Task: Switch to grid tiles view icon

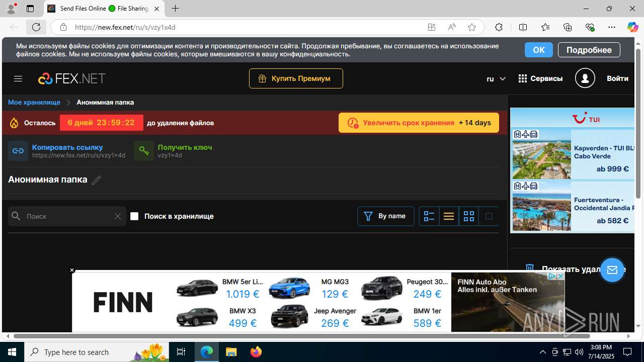Action: (469, 216)
